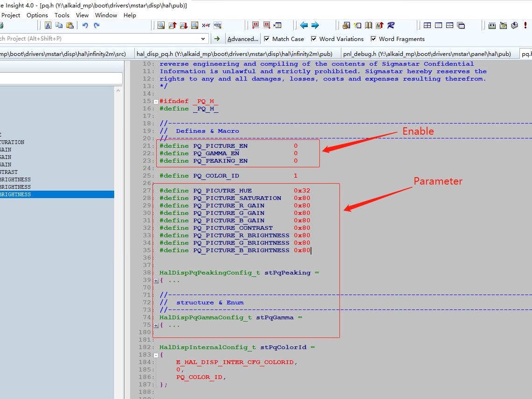This screenshot has height=399, width=532.
Task: Open the Search Project dropdown arrow
Action: (x=203, y=39)
